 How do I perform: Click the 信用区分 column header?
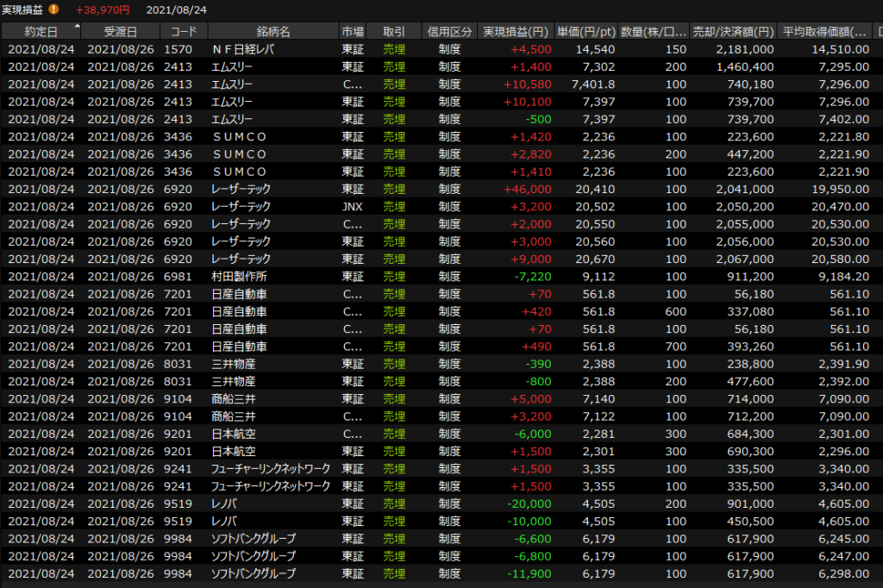449,32
